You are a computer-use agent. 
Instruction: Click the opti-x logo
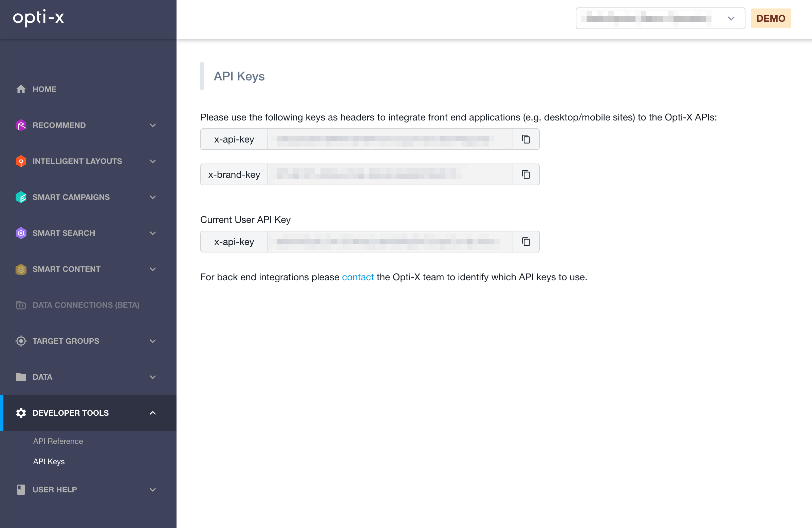tap(39, 18)
